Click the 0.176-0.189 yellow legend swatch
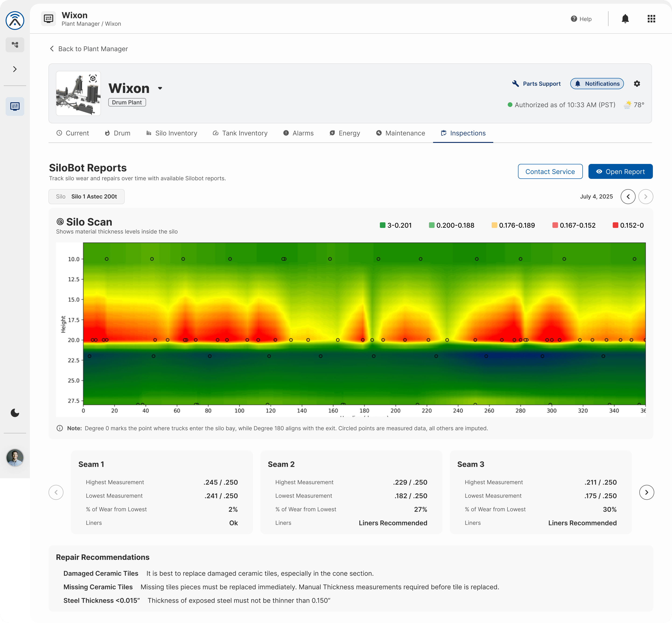The width and height of the screenshot is (672, 623). tap(494, 225)
